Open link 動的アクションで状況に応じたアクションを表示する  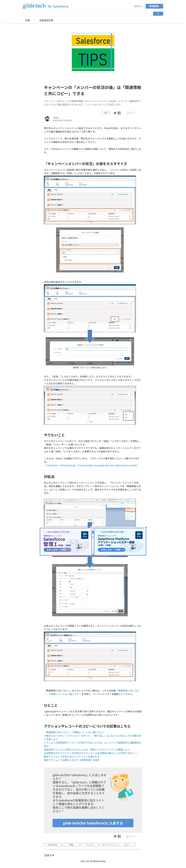(72, 756)
